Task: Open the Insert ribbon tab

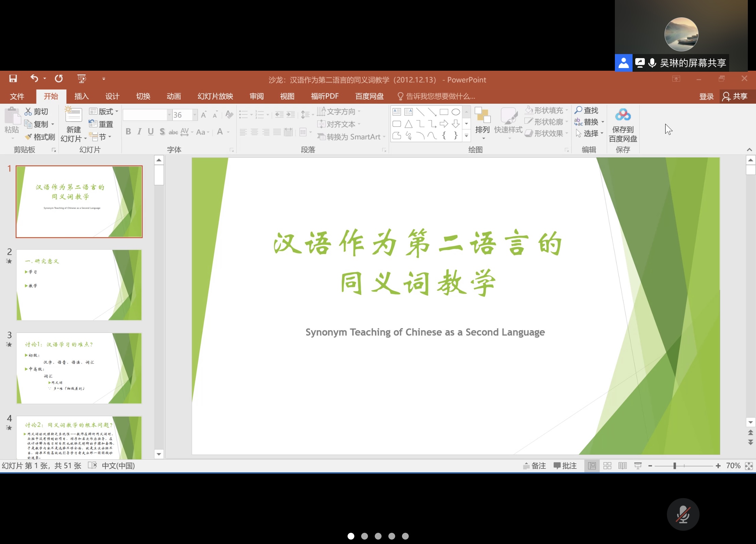Action: [x=81, y=96]
